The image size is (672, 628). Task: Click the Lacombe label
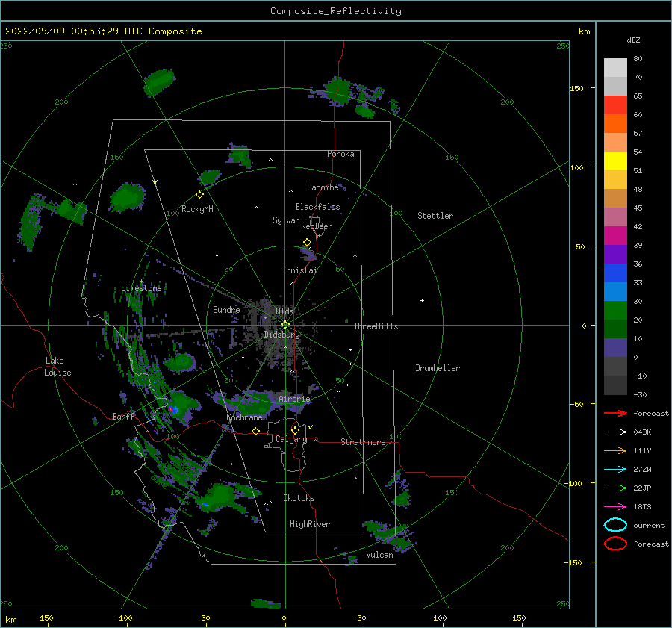point(323,187)
